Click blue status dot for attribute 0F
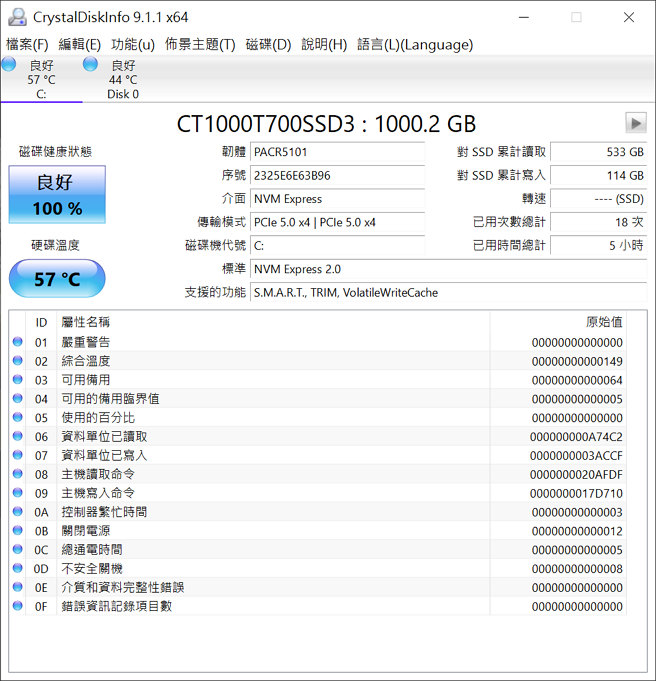The image size is (656, 681). pos(18,606)
